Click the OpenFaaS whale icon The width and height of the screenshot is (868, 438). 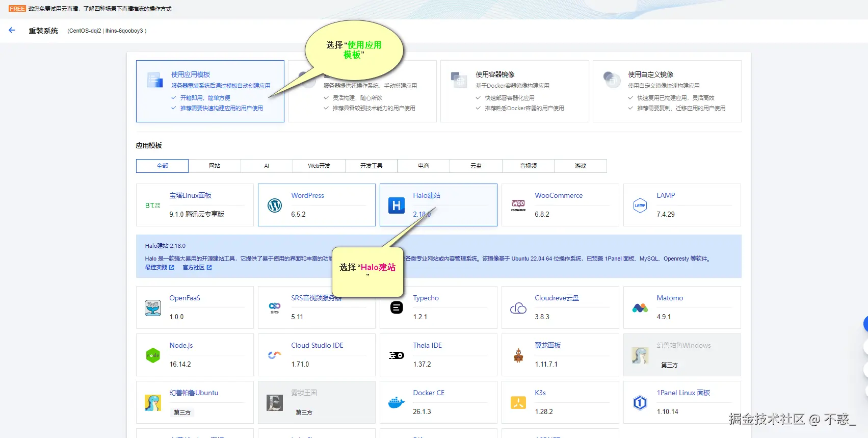point(153,308)
